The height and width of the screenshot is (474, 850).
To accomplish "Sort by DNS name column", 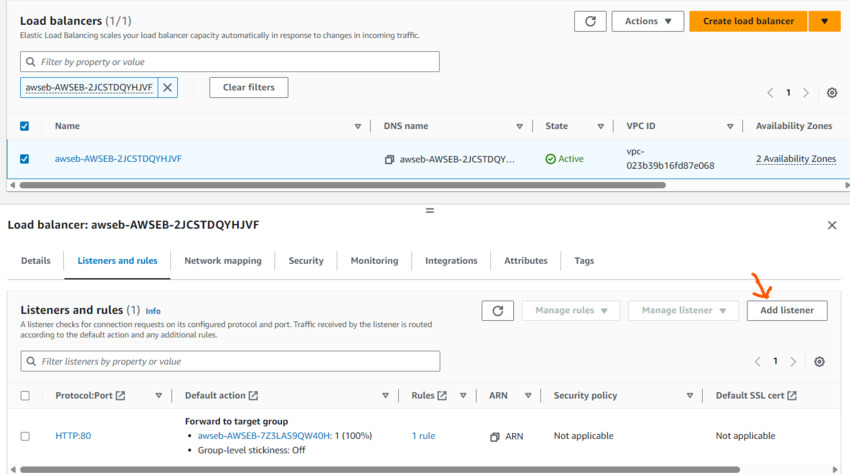I will [519, 126].
